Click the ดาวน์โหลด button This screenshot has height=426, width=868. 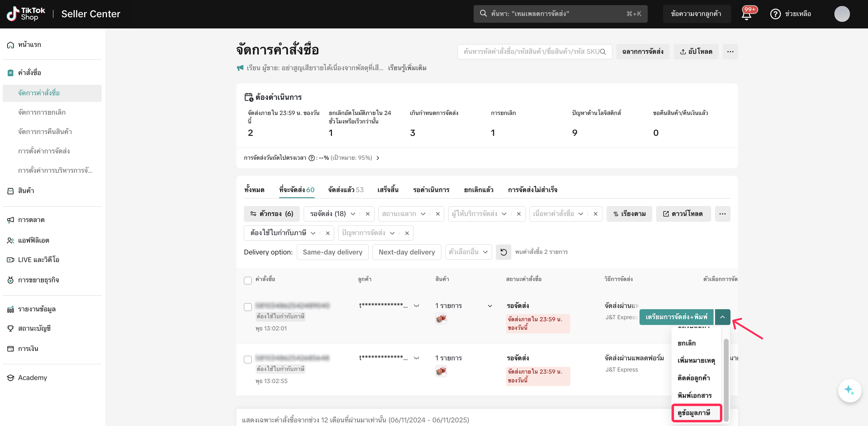683,214
